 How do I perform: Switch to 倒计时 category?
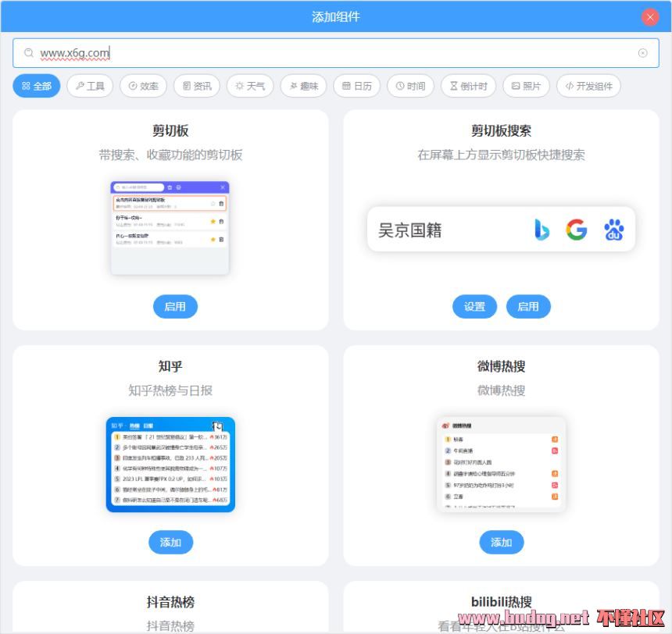click(468, 86)
